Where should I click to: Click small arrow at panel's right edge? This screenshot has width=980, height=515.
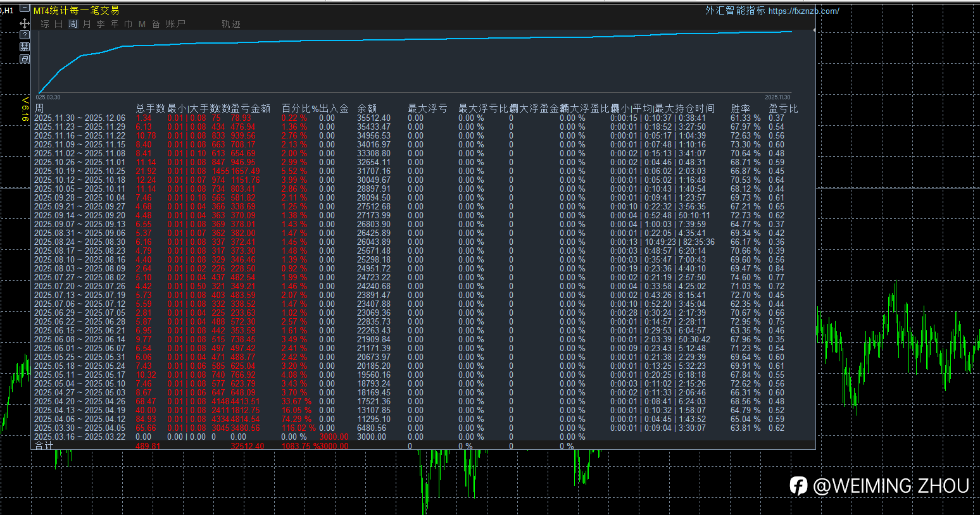(x=814, y=30)
